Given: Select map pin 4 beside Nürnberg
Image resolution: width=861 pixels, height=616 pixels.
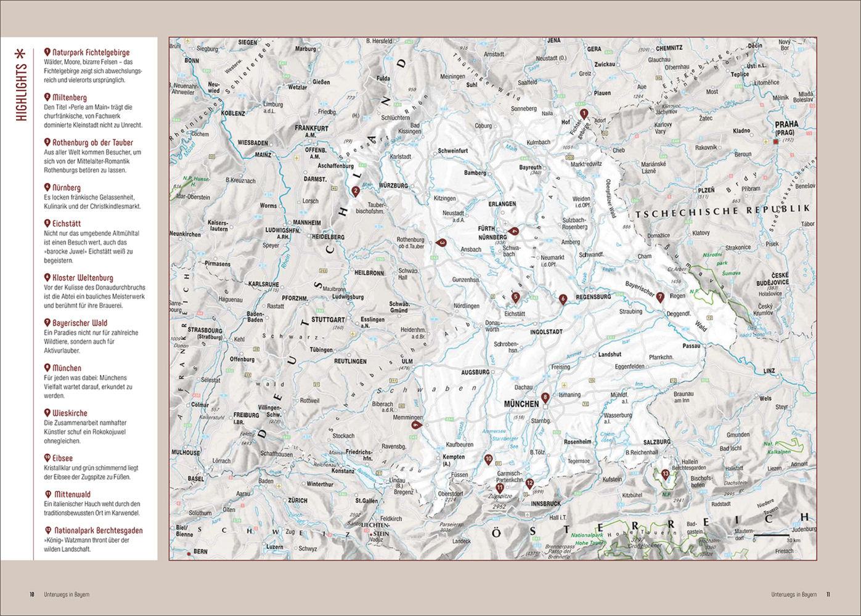Looking at the screenshot, I should [514, 232].
